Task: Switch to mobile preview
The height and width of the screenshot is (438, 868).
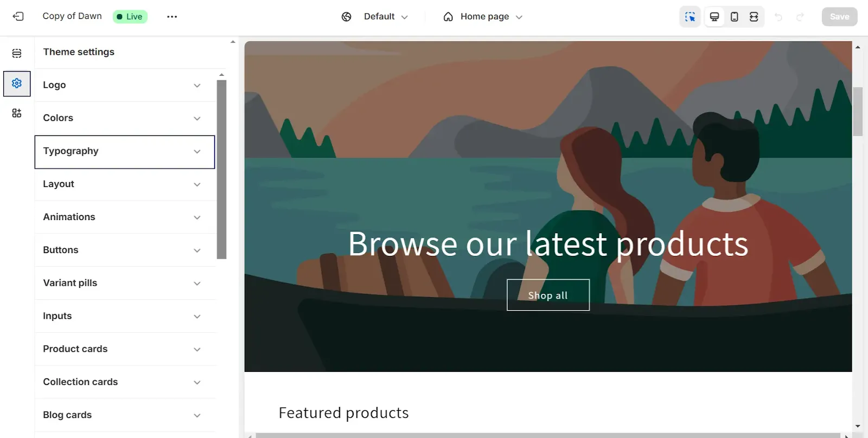Action: [x=735, y=17]
